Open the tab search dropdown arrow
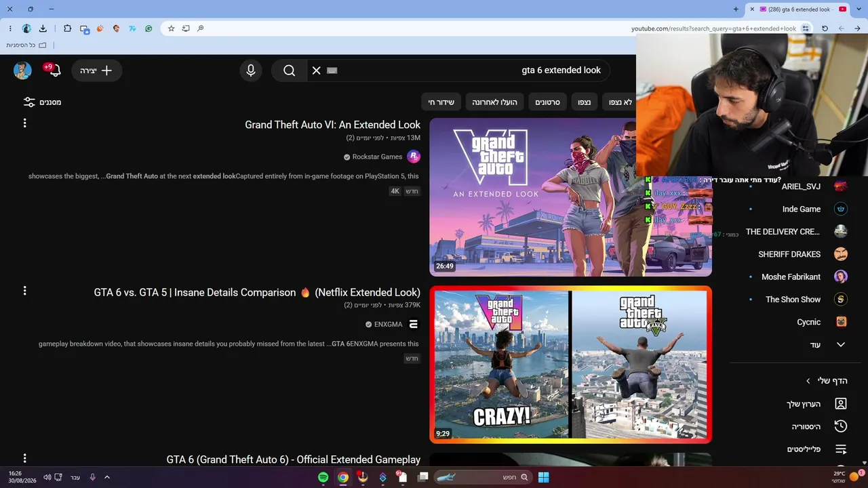The image size is (868, 488). coord(858,9)
